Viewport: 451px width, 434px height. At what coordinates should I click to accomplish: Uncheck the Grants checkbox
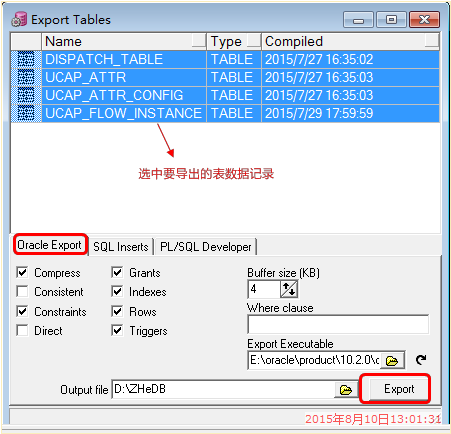(117, 273)
